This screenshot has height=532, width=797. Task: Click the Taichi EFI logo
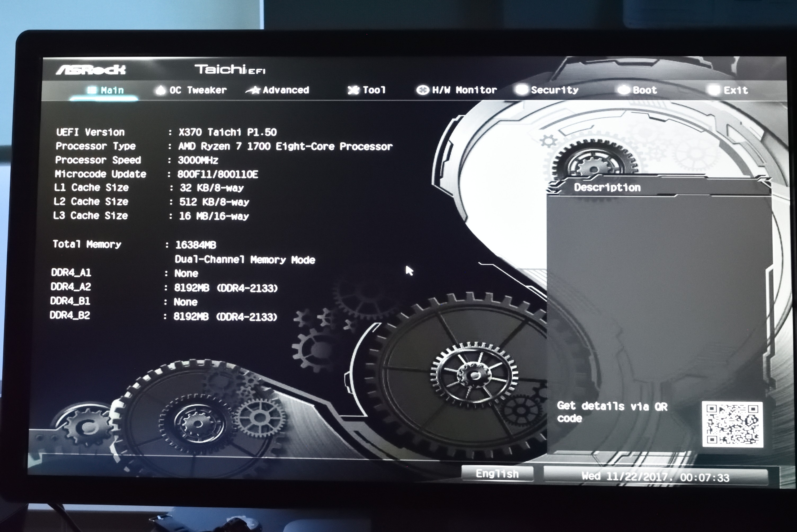(230, 70)
